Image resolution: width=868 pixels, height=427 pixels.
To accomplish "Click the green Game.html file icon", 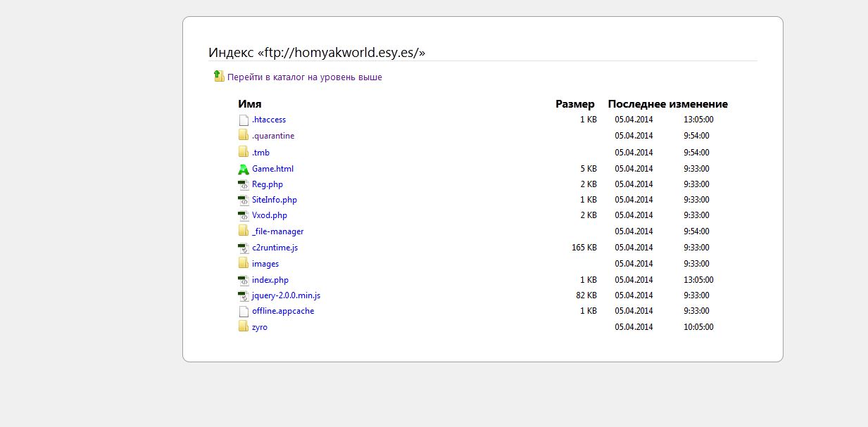I will coord(244,169).
